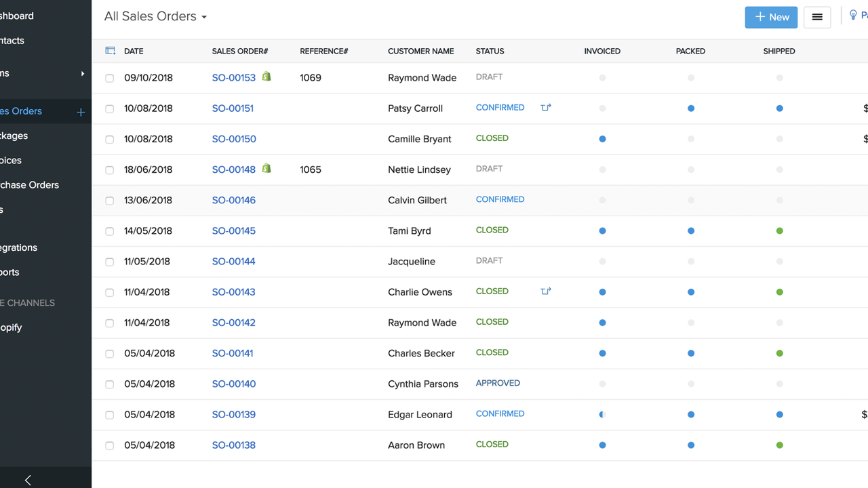Add a sales order via the sidebar plus icon
The width and height of the screenshot is (868, 488).
(81, 111)
